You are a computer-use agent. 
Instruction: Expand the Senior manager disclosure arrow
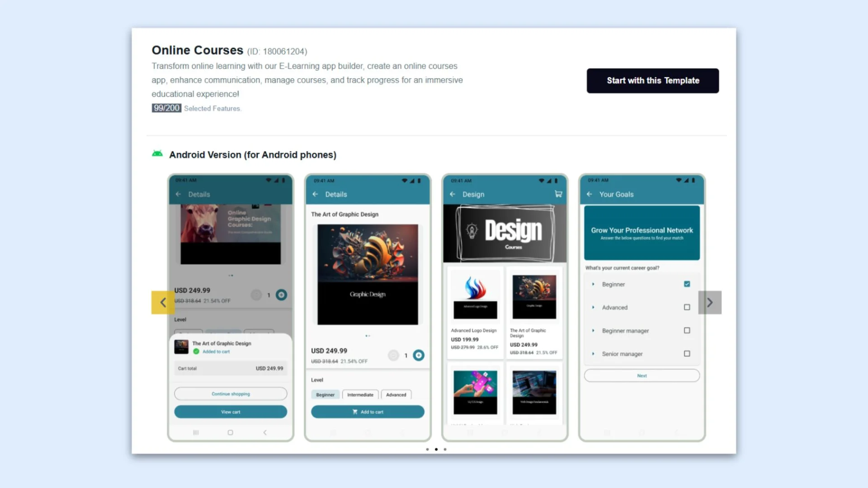click(x=593, y=354)
